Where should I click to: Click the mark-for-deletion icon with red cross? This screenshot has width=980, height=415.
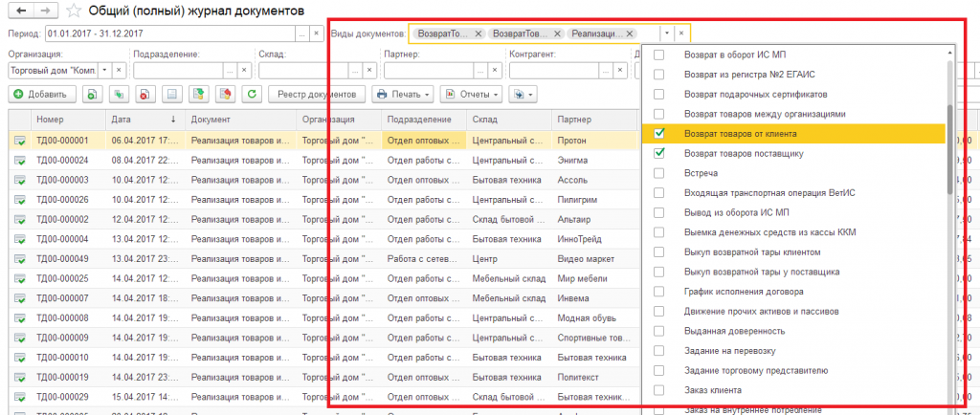pyautogui.click(x=145, y=95)
